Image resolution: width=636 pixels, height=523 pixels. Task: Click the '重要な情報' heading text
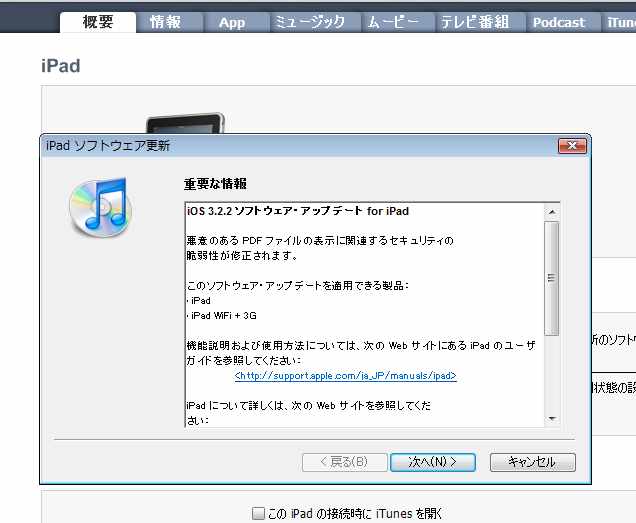(x=215, y=184)
